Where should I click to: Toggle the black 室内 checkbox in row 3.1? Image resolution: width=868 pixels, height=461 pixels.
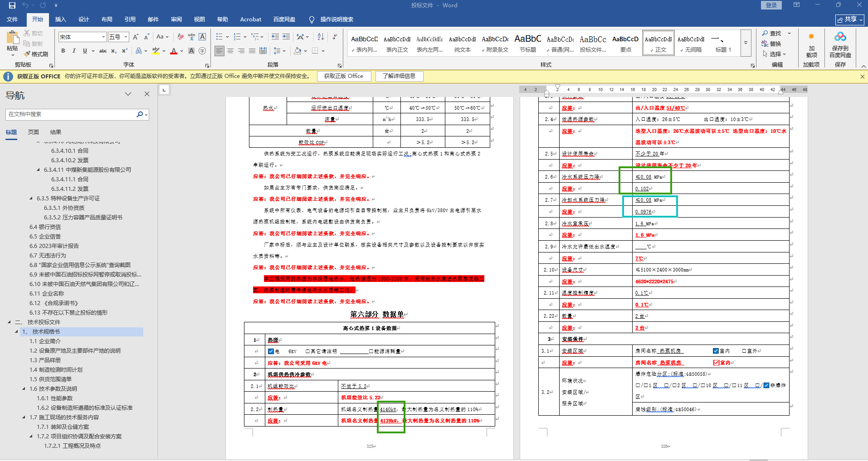click(716, 351)
